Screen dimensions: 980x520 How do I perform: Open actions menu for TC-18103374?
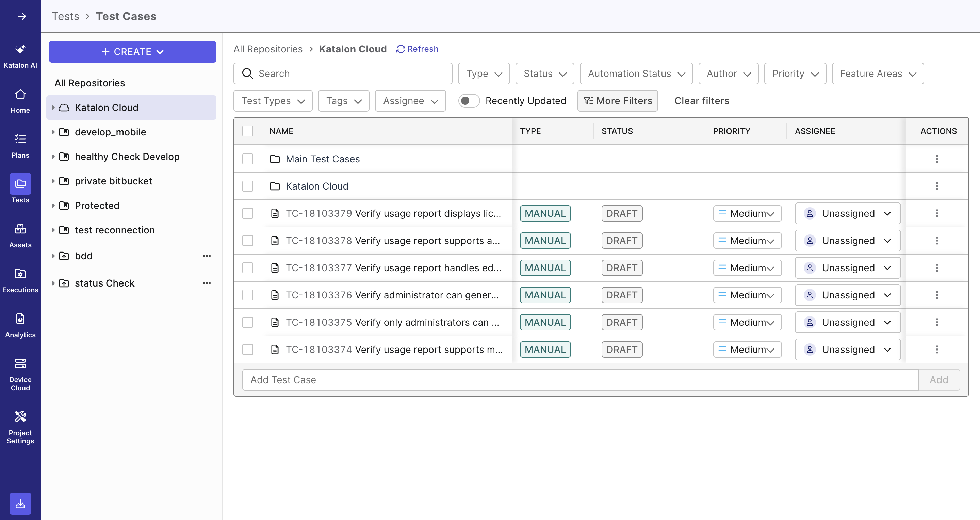click(x=937, y=349)
